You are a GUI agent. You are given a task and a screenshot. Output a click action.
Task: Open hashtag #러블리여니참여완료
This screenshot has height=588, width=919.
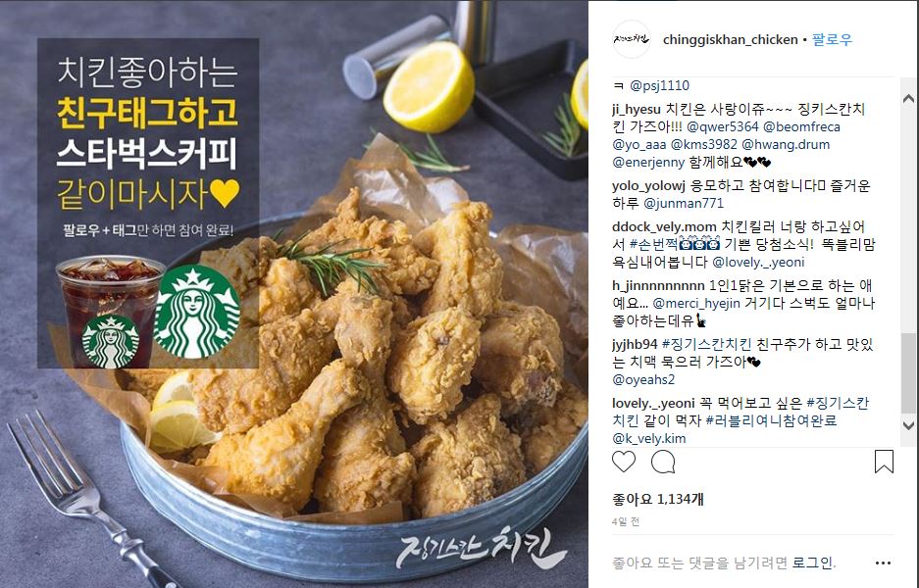[771, 420]
